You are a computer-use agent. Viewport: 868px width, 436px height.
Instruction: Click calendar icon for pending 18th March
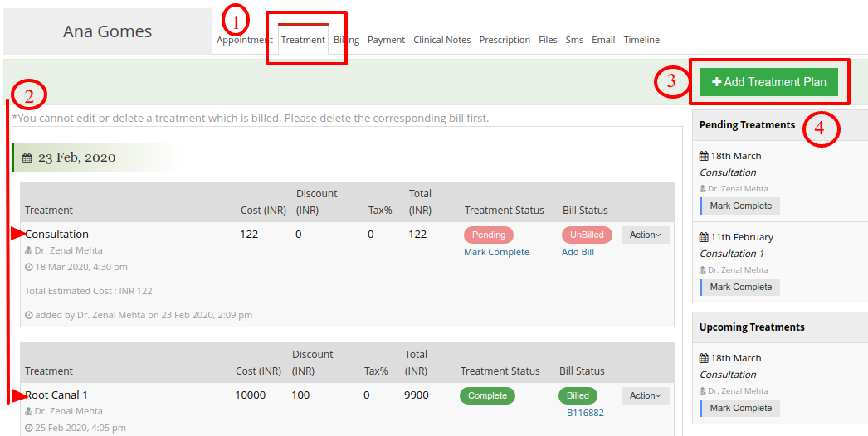pyautogui.click(x=705, y=156)
